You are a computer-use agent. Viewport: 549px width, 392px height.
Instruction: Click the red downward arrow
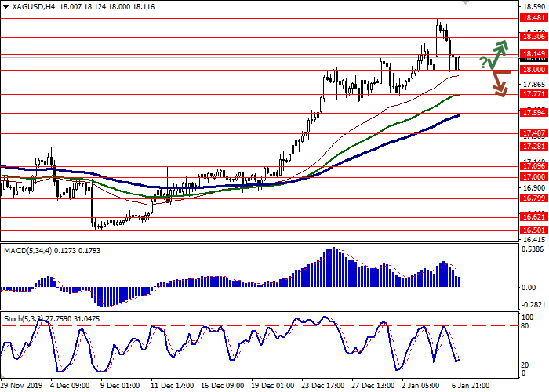click(x=499, y=83)
